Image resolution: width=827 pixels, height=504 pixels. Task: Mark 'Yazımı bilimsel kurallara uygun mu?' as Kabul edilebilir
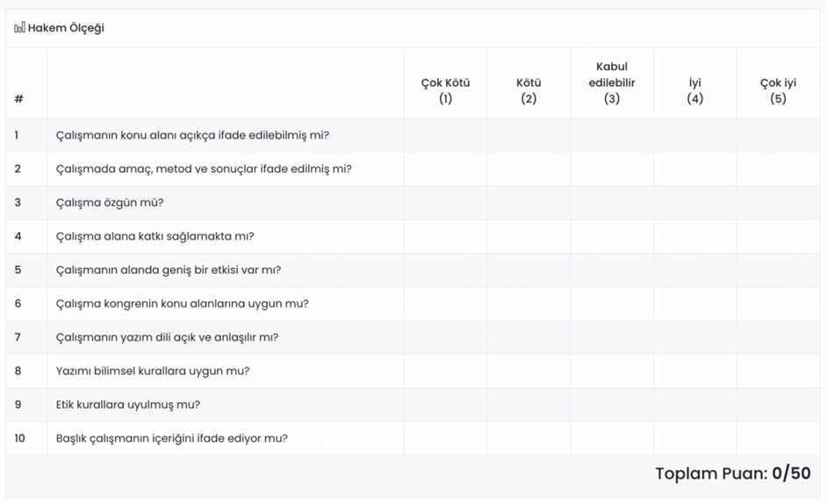(612, 371)
